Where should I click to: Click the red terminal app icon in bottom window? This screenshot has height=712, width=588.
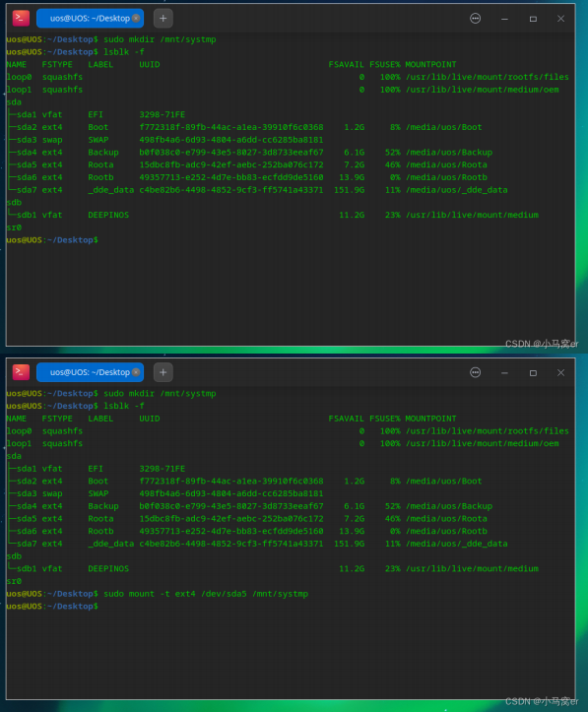pos(21,372)
